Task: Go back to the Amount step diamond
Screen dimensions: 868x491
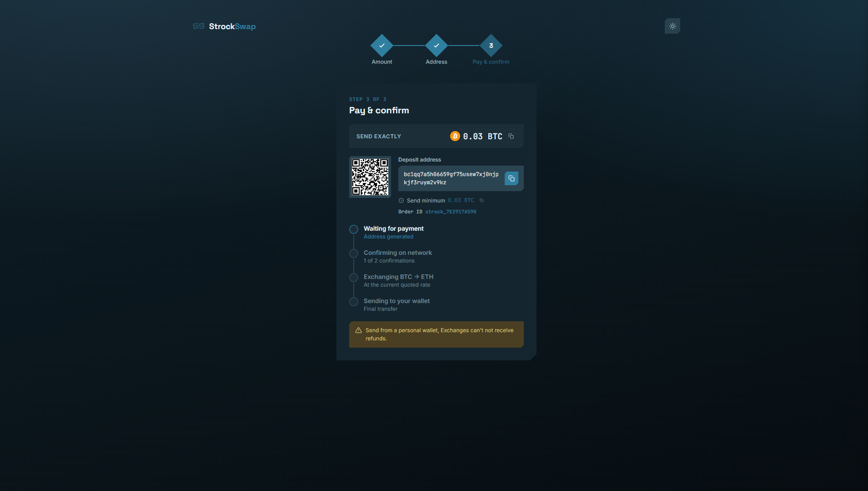Action: pos(382,46)
